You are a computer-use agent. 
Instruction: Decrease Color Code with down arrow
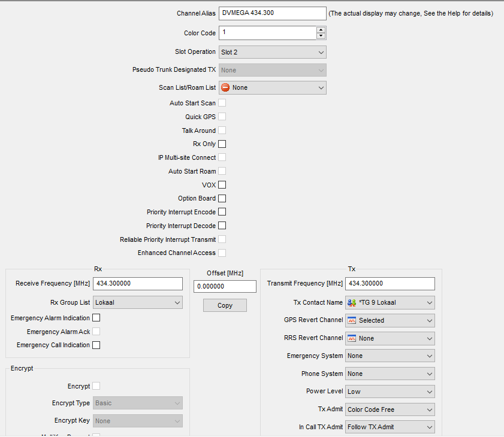pyautogui.click(x=321, y=36)
